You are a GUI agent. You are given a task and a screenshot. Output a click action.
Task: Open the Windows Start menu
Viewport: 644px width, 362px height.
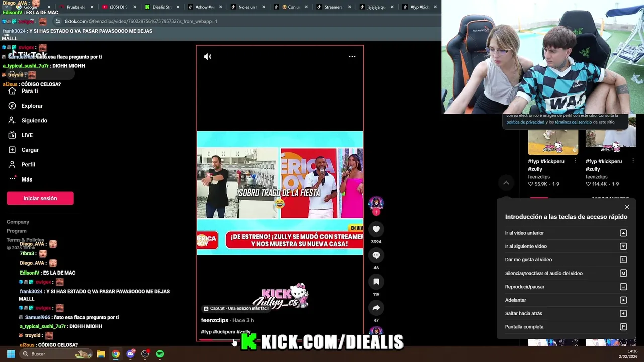click(x=11, y=354)
